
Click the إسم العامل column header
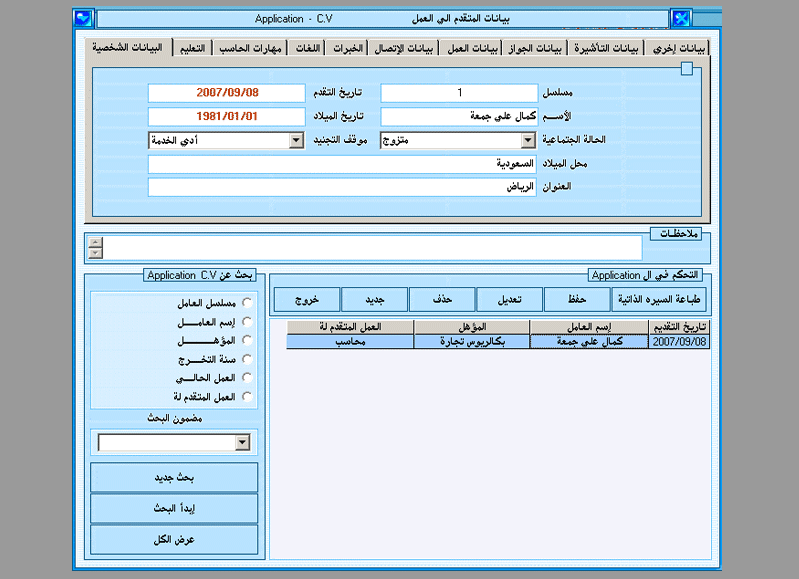click(x=589, y=327)
